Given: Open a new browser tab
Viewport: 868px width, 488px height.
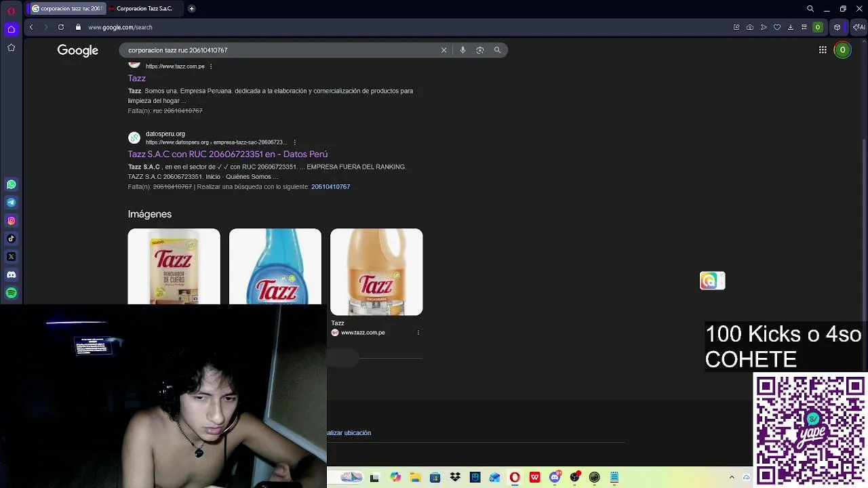Looking at the screenshot, I should [192, 9].
